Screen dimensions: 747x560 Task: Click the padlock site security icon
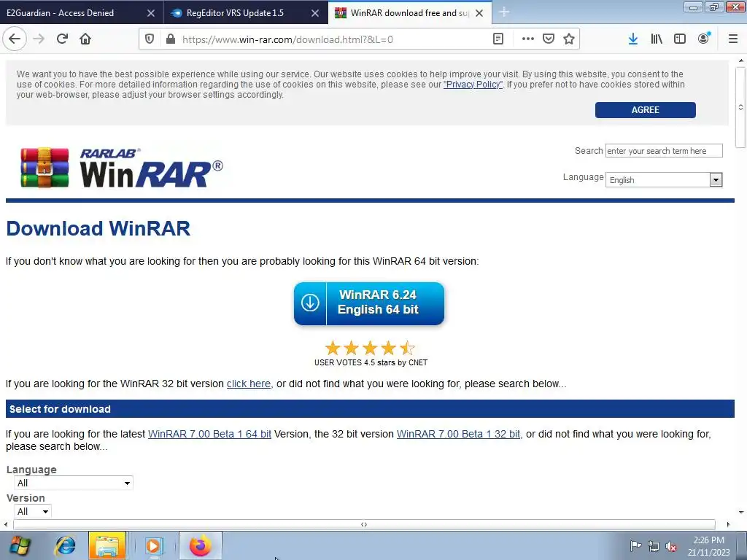[x=171, y=39]
